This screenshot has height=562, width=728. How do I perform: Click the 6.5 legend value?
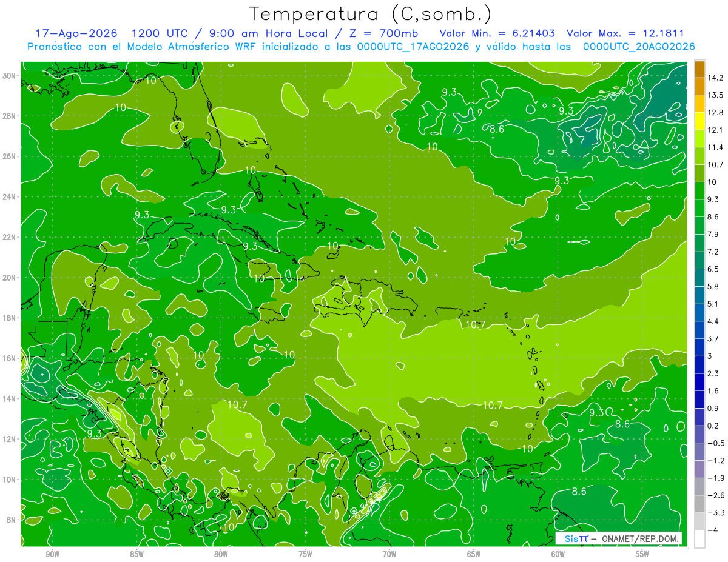[714, 269]
